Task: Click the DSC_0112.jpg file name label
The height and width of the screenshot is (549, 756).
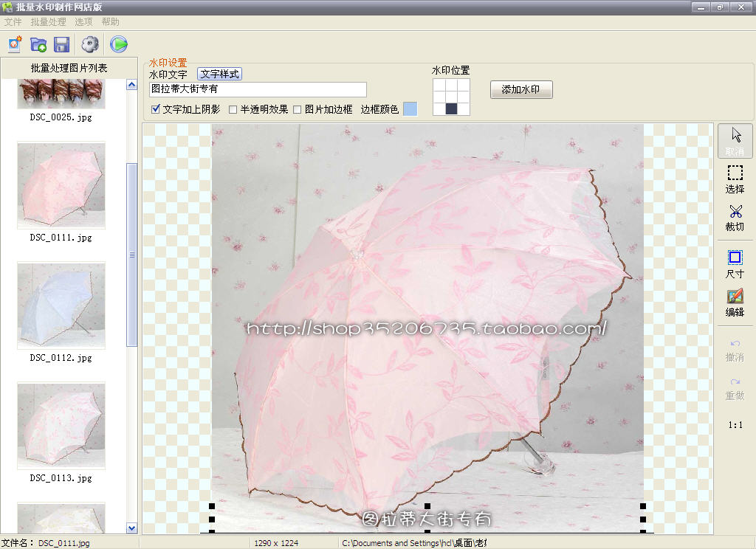Action: (x=61, y=358)
